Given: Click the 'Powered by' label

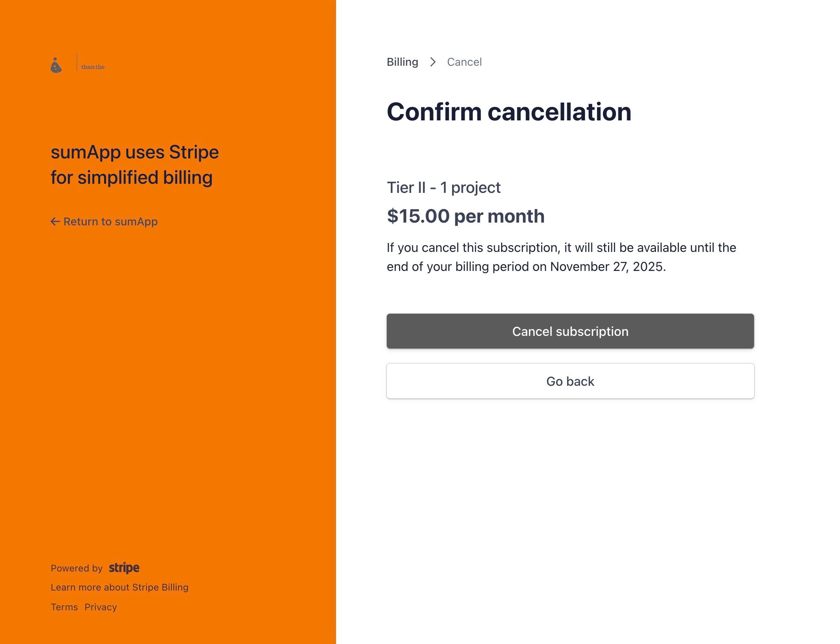Looking at the screenshot, I should (76, 568).
